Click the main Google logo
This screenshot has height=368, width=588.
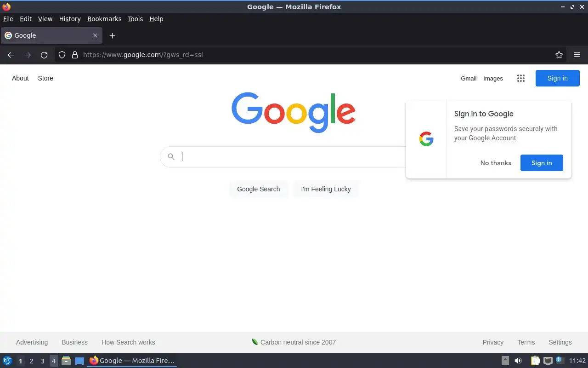(x=294, y=112)
